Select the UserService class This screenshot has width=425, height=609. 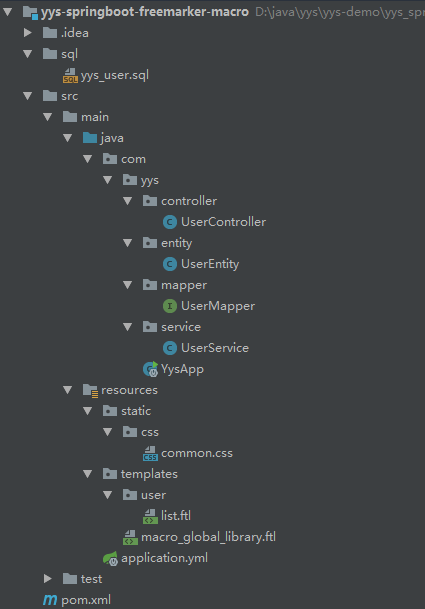point(215,348)
